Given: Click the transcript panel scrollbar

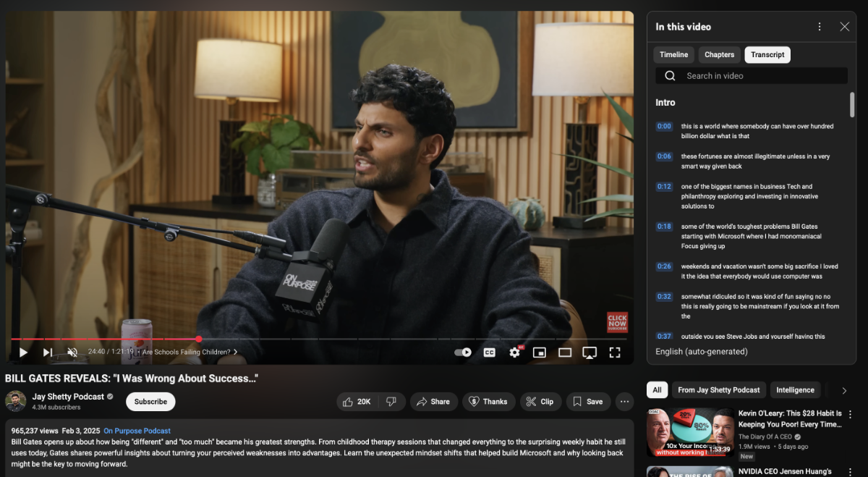Looking at the screenshot, I should (852, 104).
